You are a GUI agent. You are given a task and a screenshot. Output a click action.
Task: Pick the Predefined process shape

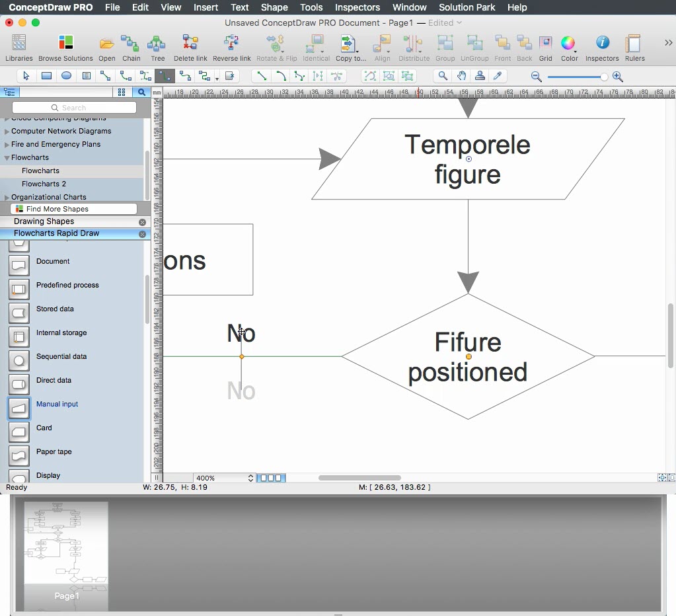[x=19, y=289]
